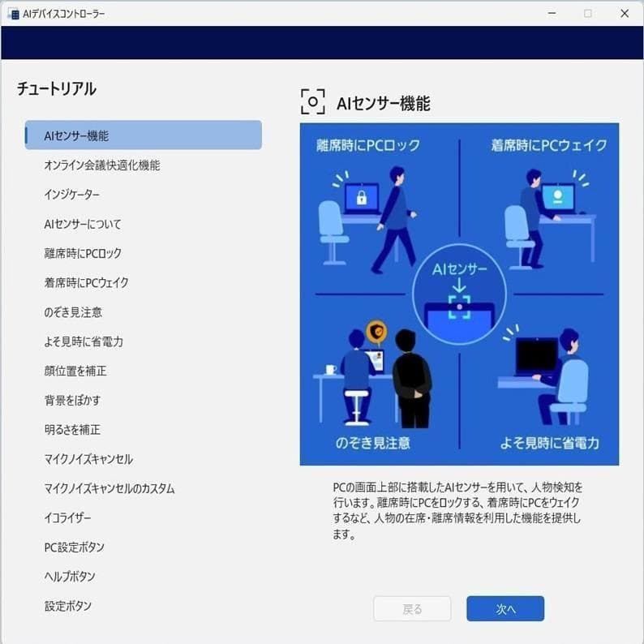
Task: Select 離席時にPCロック in the sidebar
Action: click(x=83, y=253)
